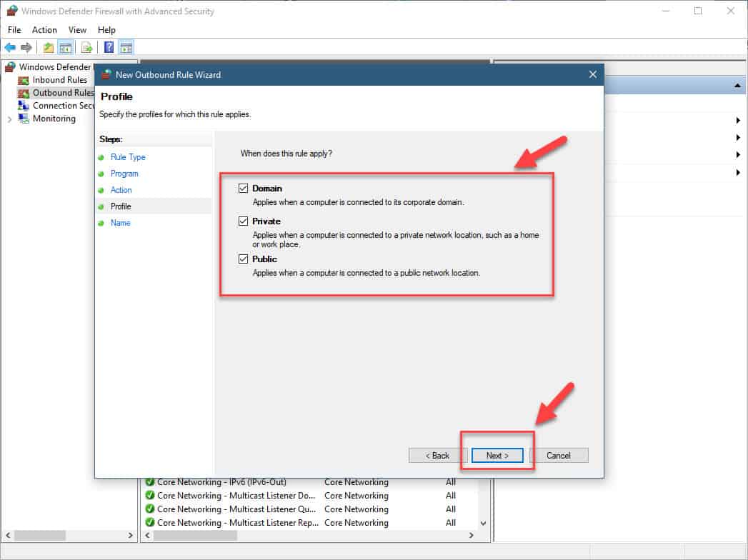Click the tree pane horizontal scrollbar thumb
The image size is (748, 560).
click(x=39, y=535)
